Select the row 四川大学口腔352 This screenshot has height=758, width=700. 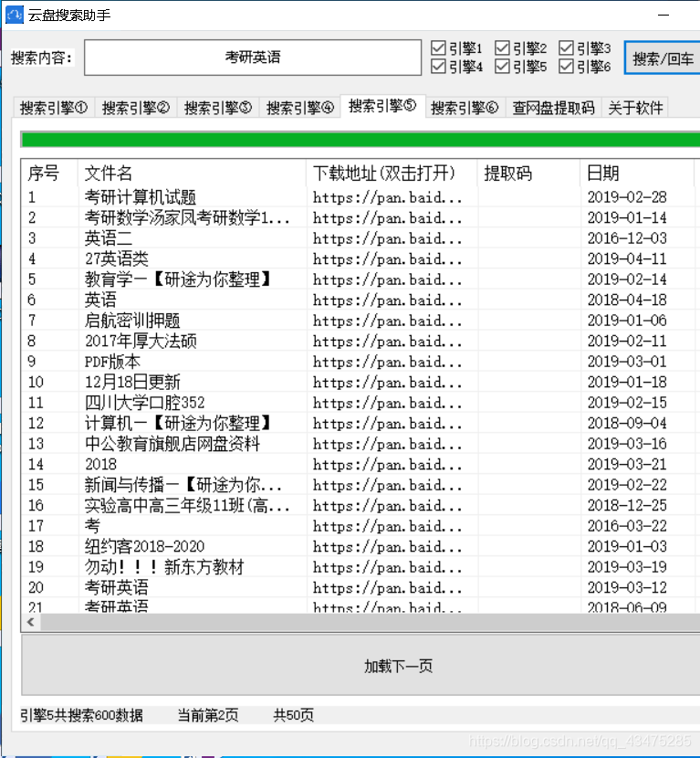[x=360, y=403]
